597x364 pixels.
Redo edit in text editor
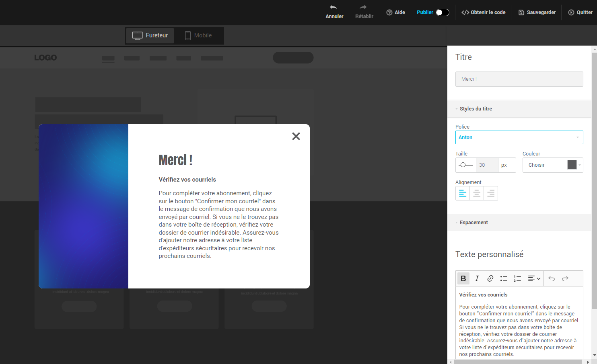click(565, 278)
